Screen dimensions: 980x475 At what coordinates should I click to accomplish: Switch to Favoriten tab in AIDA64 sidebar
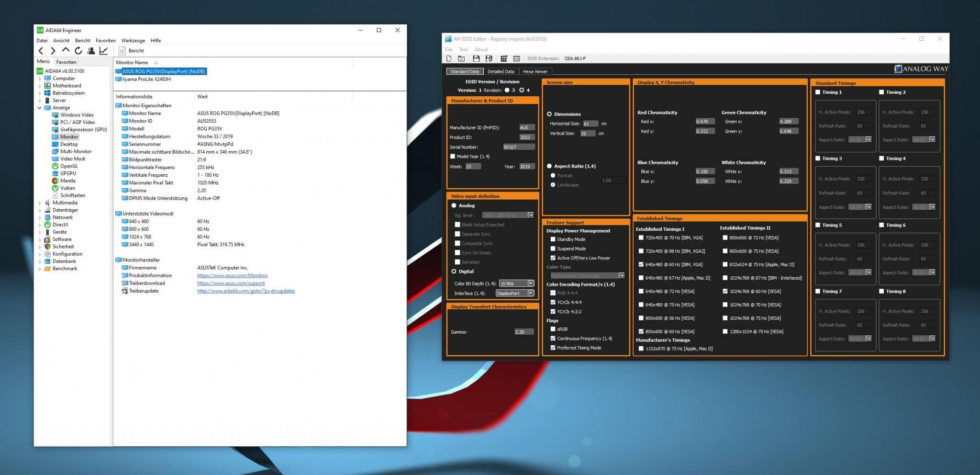click(x=66, y=62)
